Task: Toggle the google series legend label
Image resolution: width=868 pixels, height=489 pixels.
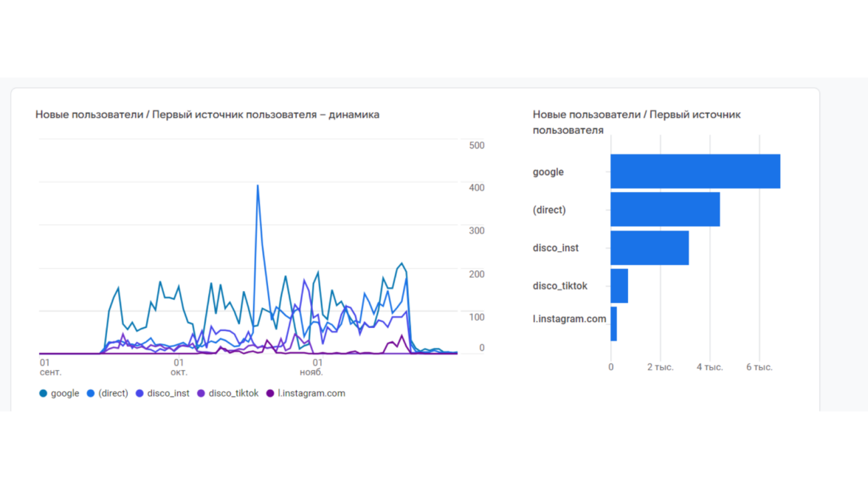Action: point(65,394)
